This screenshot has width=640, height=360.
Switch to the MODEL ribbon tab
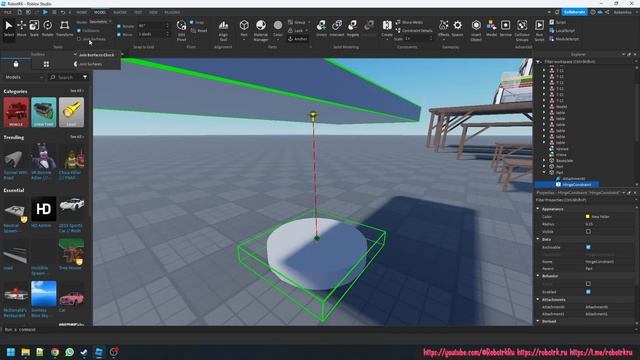[x=100, y=12]
